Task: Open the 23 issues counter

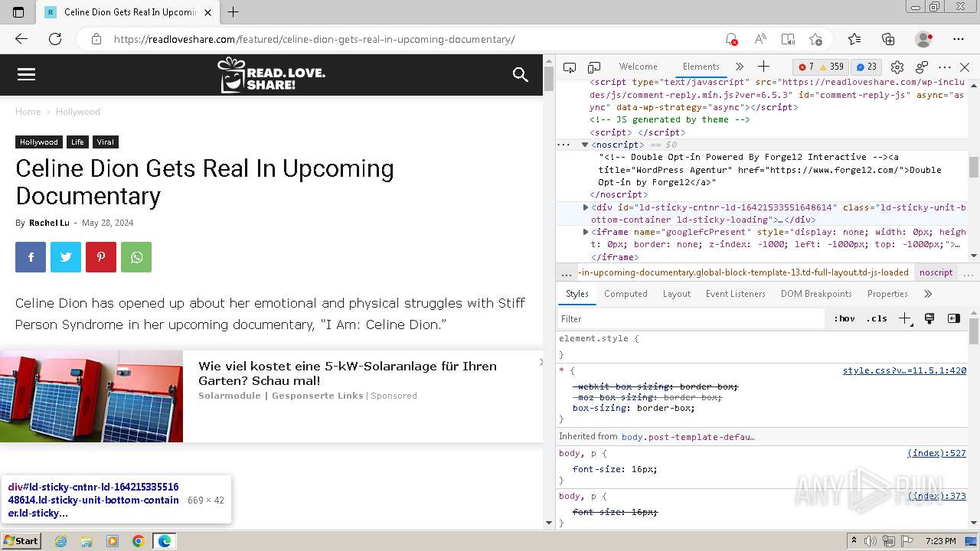Action: coord(867,67)
